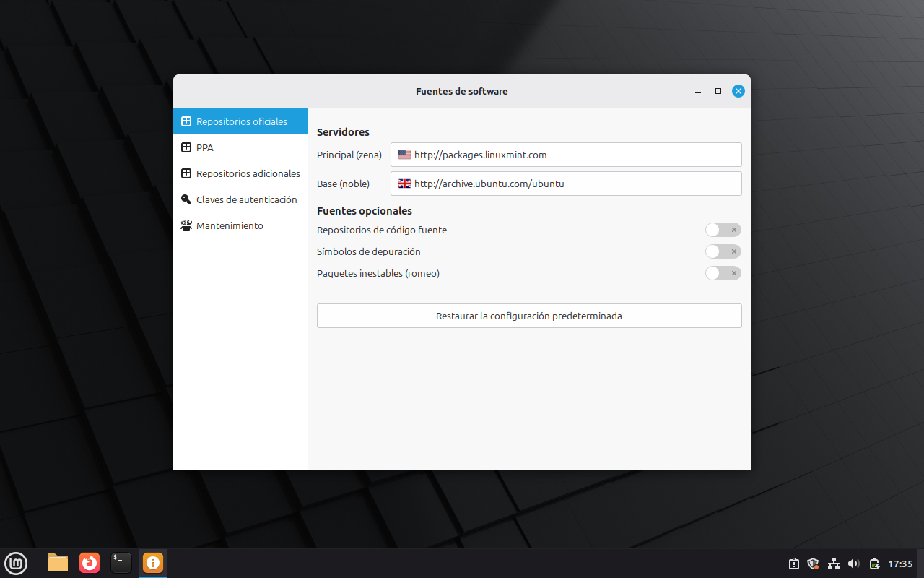Click the battery power tray icon
Image resolution: width=924 pixels, height=578 pixels.
tap(874, 564)
